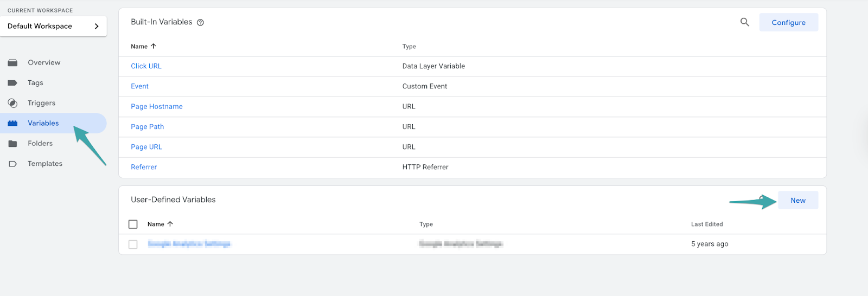This screenshot has width=868, height=296.
Task: Create a New user-defined variable
Action: (x=797, y=201)
